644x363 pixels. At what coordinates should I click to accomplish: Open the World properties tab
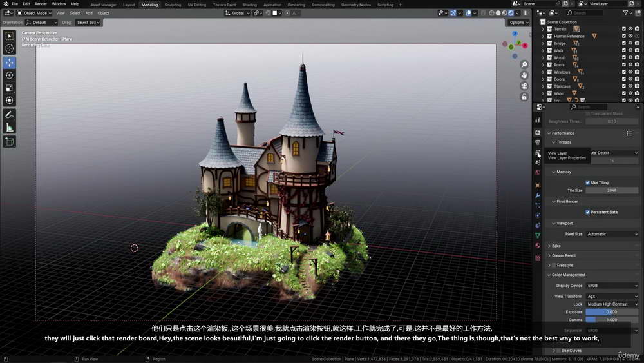(538, 173)
